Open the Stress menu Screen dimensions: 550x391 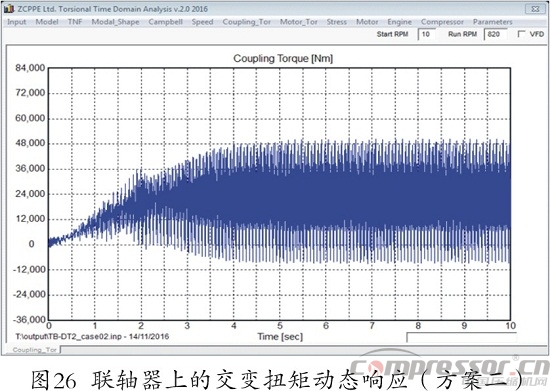pos(337,22)
